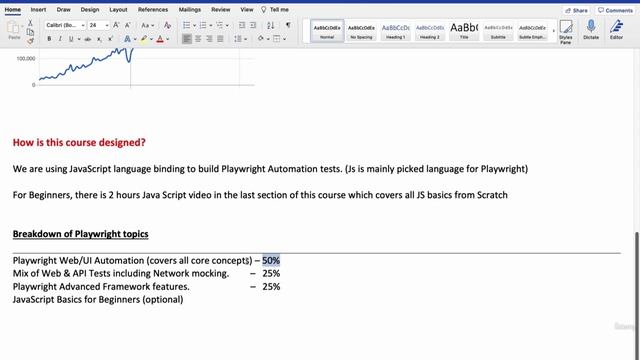The image size is (640, 360).
Task: Open bullet list style dropdown arrow
Action: tap(194, 26)
